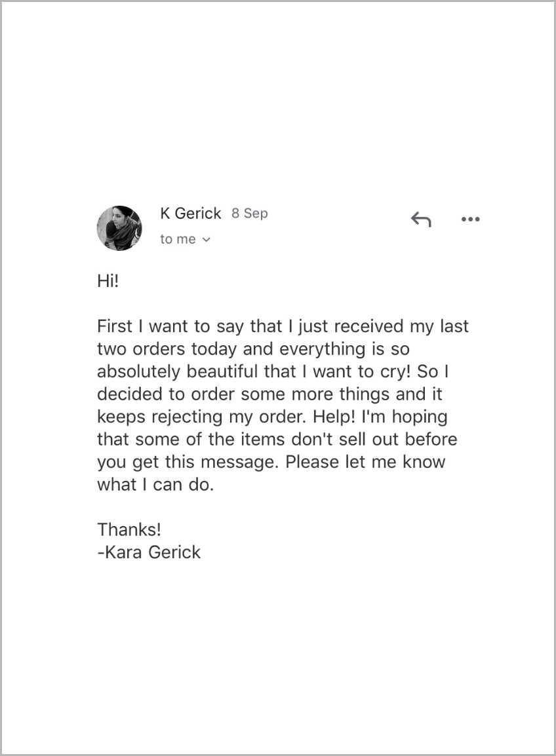Click the line "two orders today and everything"
The image size is (556, 756).
click(x=253, y=349)
